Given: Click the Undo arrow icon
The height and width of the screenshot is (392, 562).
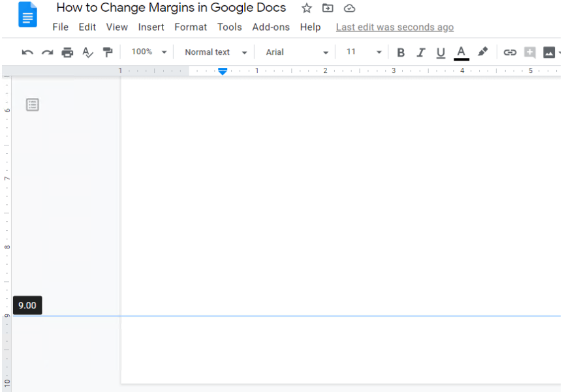Looking at the screenshot, I should click(27, 52).
